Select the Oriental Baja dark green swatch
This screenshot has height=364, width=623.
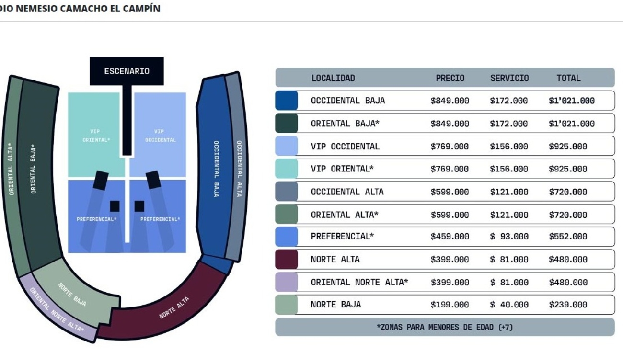point(287,123)
